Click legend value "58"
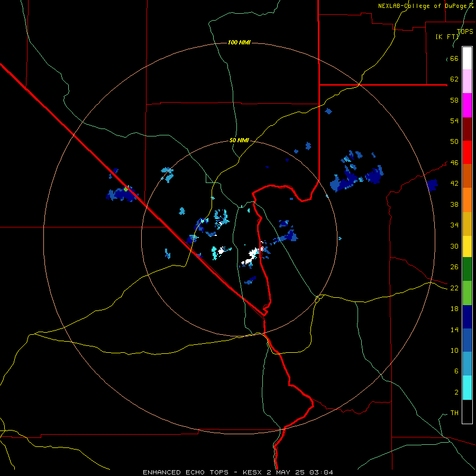476x476 pixels. pos(454,100)
